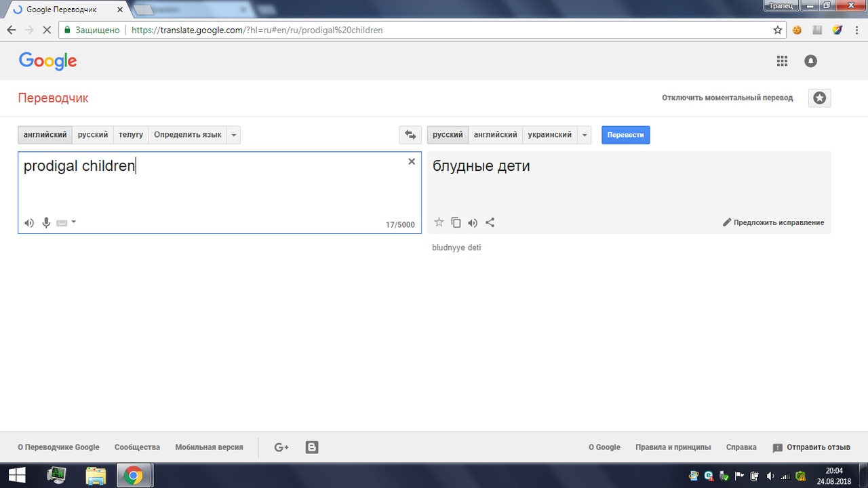Open О Переводчике Google footer link
The height and width of the screenshot is (488, 868).
[x=58, y=447]
